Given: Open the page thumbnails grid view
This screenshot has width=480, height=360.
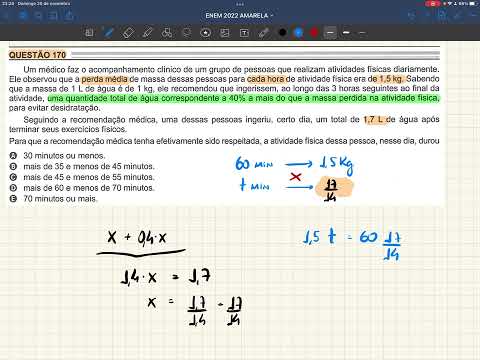Looking at the screenshot, I should tap(23, 15).
